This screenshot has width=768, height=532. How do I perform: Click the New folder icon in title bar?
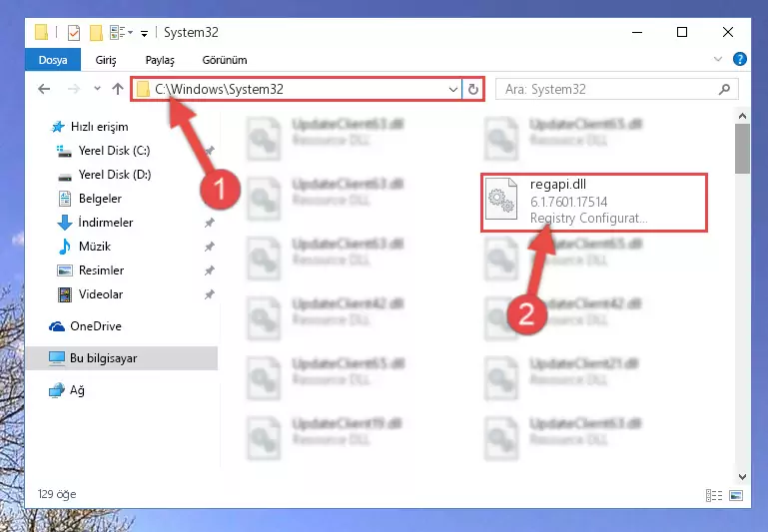pos(96,33)
